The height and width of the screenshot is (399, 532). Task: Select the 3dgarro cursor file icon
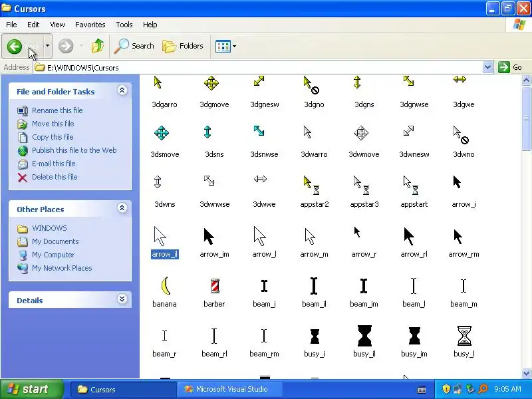coord(158,82)
